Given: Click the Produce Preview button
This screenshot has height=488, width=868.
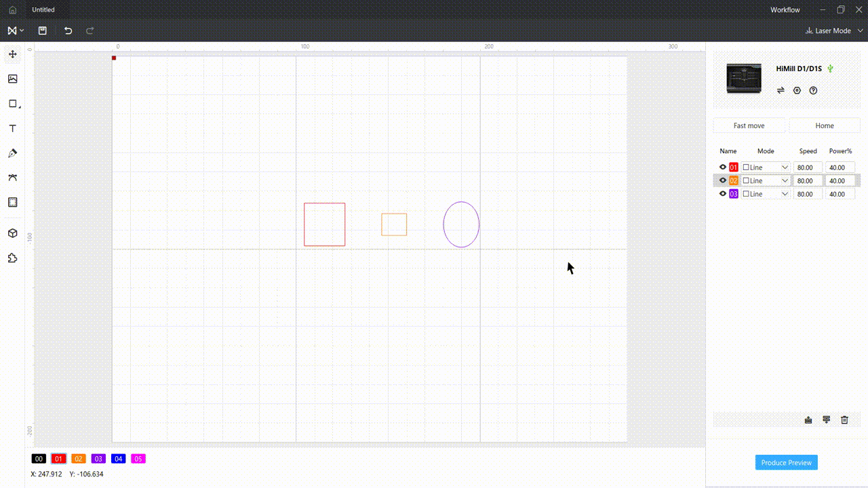Looking at the screenshot, I should 786,462.
